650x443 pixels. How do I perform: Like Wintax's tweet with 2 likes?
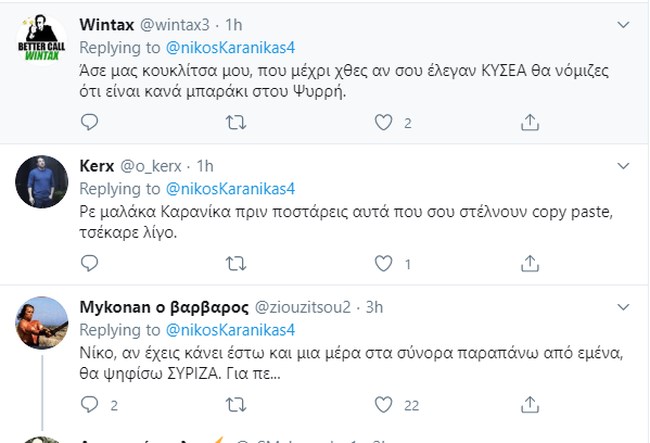pyautogui.click(x=382, y=123)
